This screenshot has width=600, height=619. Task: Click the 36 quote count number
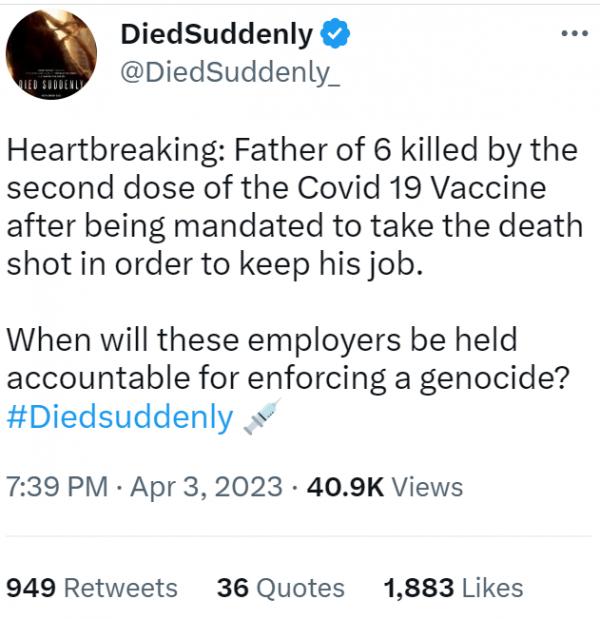pos(233,588)
